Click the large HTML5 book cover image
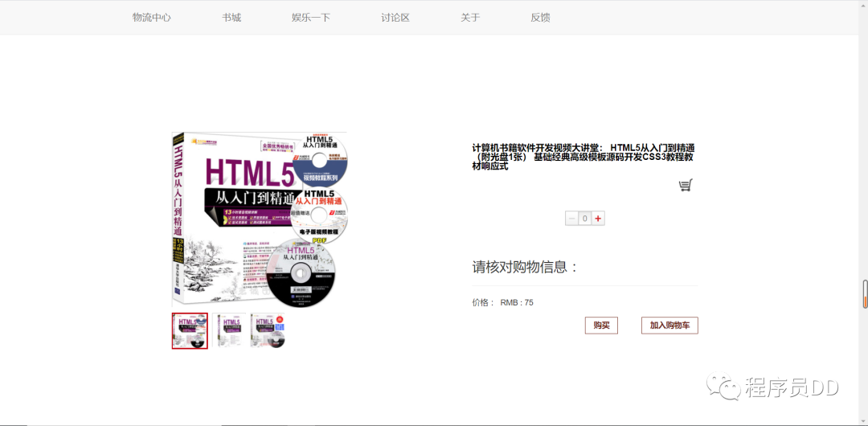Image resolution: width=868 pixels, height=426 pixels. coord(260,220)
